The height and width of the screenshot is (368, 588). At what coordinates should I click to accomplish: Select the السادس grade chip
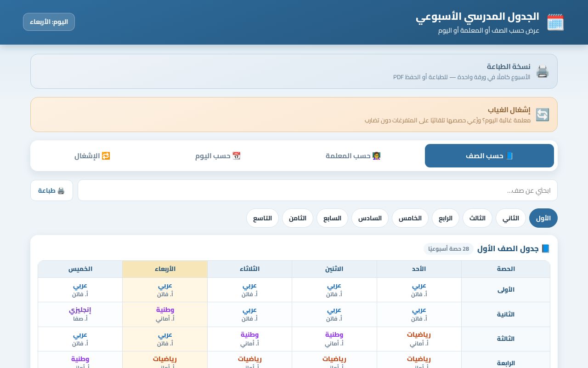click(x=370, y=218)
